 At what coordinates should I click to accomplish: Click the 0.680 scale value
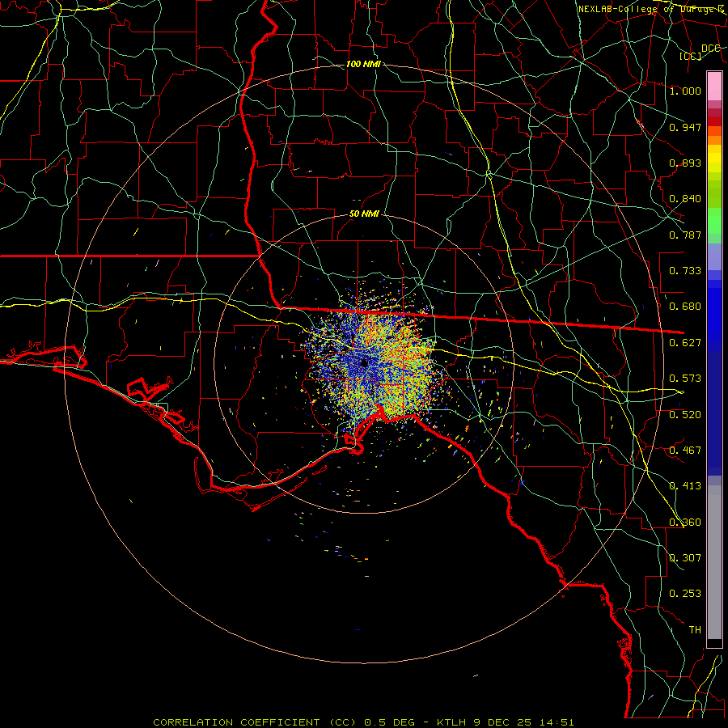pos(685,307)
